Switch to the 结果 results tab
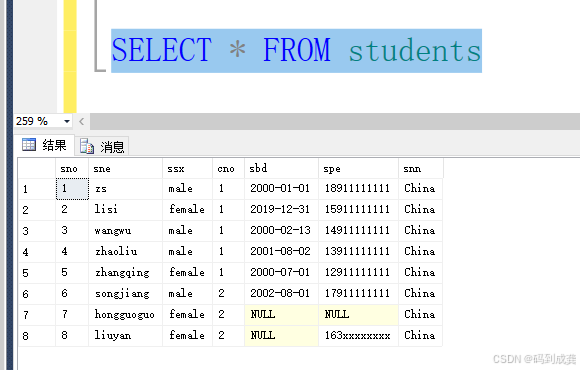The width and height of the screenshot is (580, 370). pyautogui.click(x=44, y=145)
